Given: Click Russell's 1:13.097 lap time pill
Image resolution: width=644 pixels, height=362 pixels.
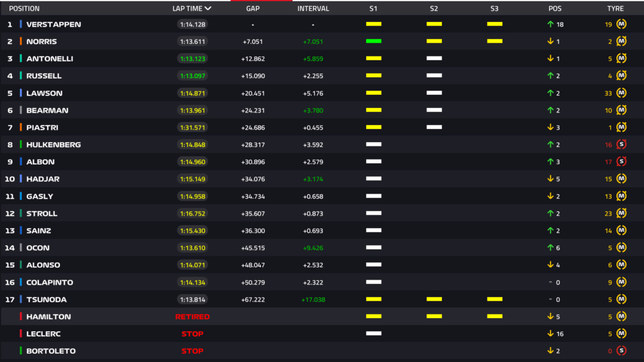Looking at the screenshot, I should pyautogui.click(x=192, y=76).
